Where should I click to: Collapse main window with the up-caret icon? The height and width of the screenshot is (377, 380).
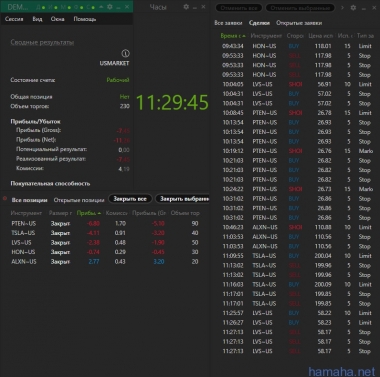click(101, 7)
